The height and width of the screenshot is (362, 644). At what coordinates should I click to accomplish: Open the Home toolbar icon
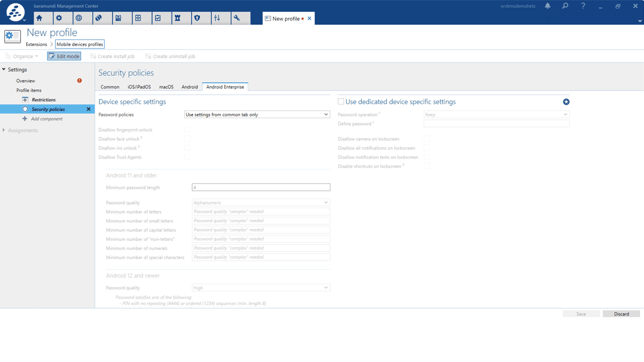[x=39, y=18]
